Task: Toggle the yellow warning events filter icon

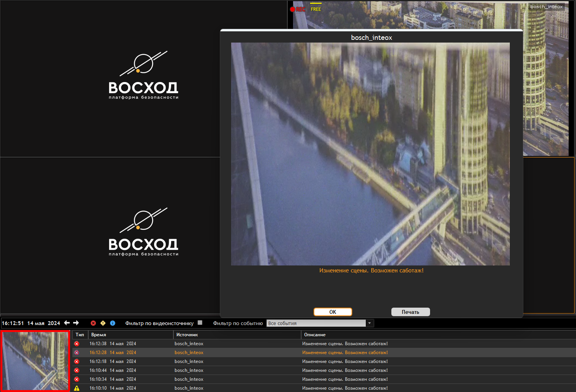Action: click(x=103, y=323)
